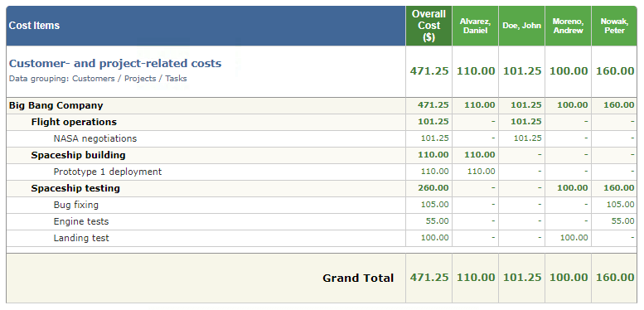Click summary 110.00 under Alvarez beside report title
The height and width of the screenshot is (310, 644).
point(476,71)
